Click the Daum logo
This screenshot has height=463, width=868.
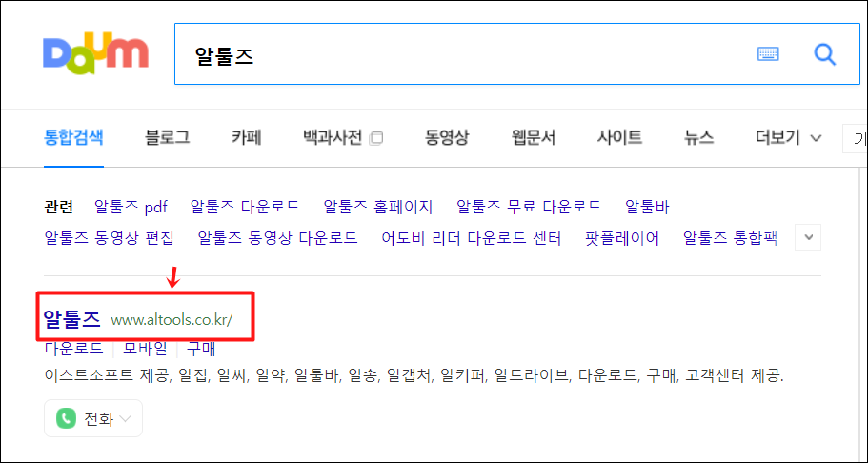[96, 53]
